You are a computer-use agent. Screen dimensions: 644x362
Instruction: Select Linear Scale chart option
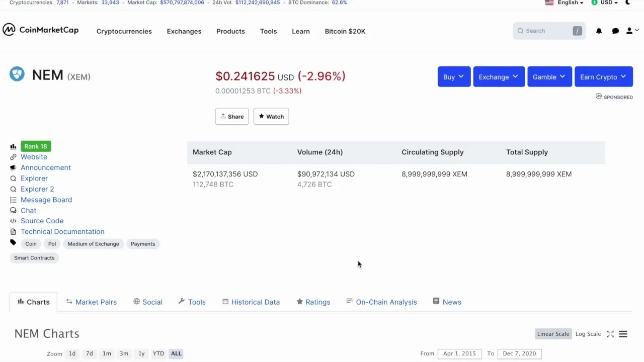(553, 334)
